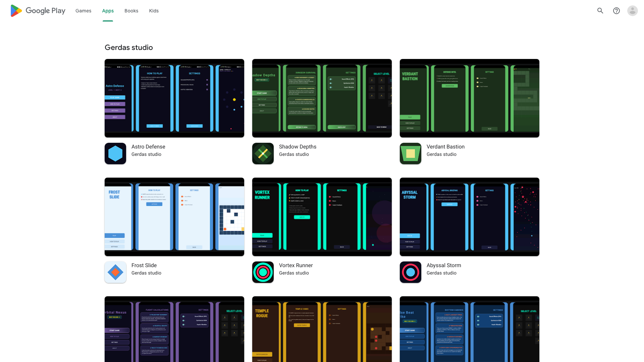
Task: Select the Apps tab
Action: [x=108, y=11]
